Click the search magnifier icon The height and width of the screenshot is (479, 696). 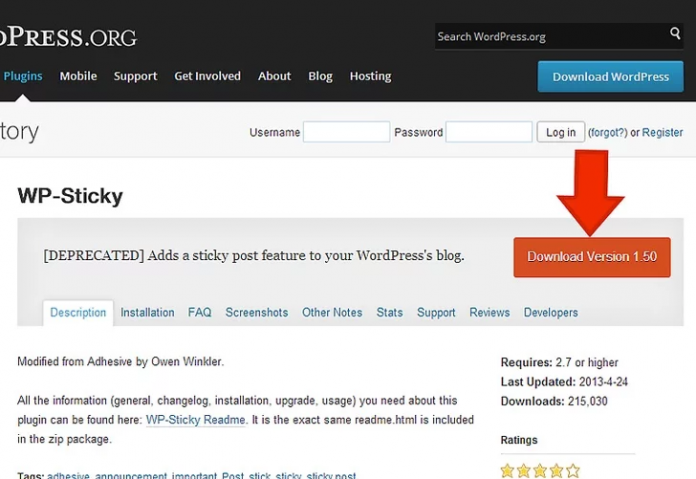click(675, 35)
